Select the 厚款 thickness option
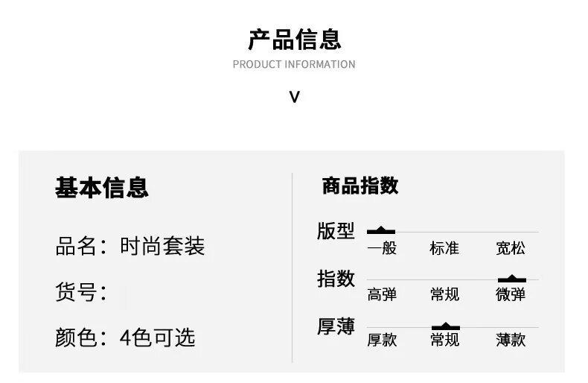 click(382, 341)
